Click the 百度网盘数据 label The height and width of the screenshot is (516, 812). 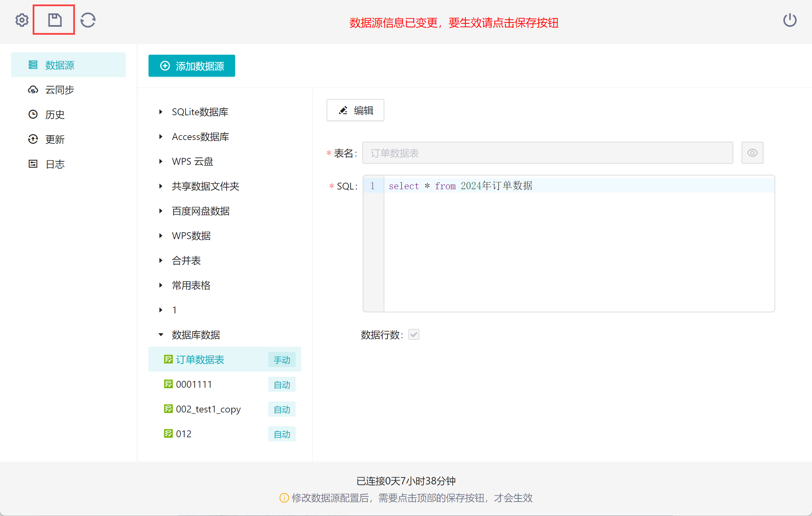coord(201,211)
